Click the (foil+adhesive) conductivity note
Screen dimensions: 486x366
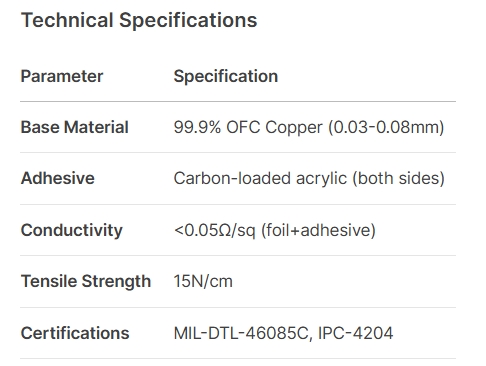[x=318, y=231]
